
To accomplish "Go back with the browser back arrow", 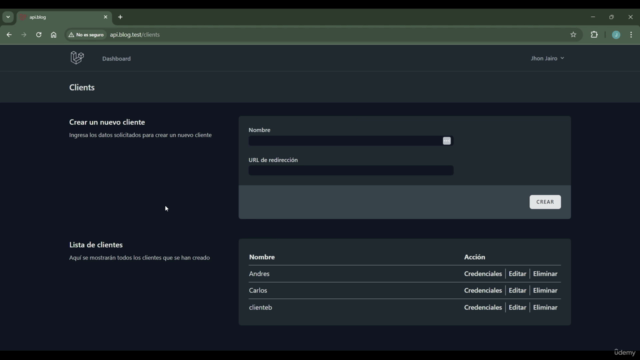I will click(x=9, y=35).
